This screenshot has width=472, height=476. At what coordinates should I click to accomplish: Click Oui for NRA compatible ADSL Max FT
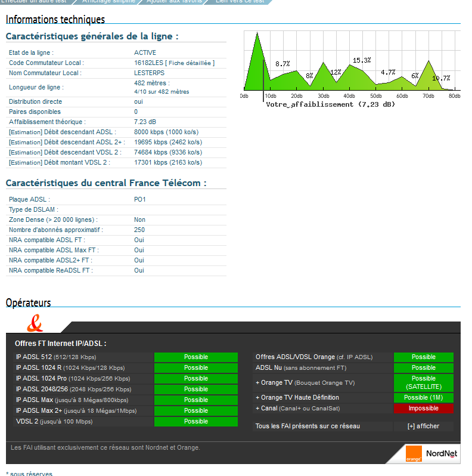point(139,250)
